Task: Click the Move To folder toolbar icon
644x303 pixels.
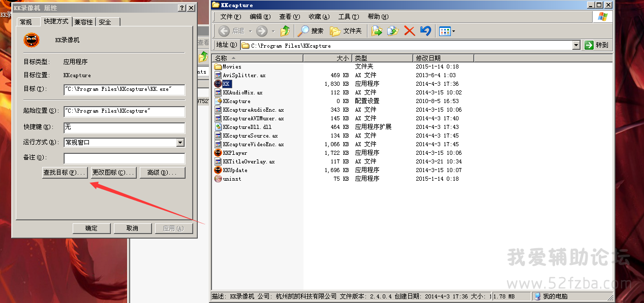Action: 377,31
